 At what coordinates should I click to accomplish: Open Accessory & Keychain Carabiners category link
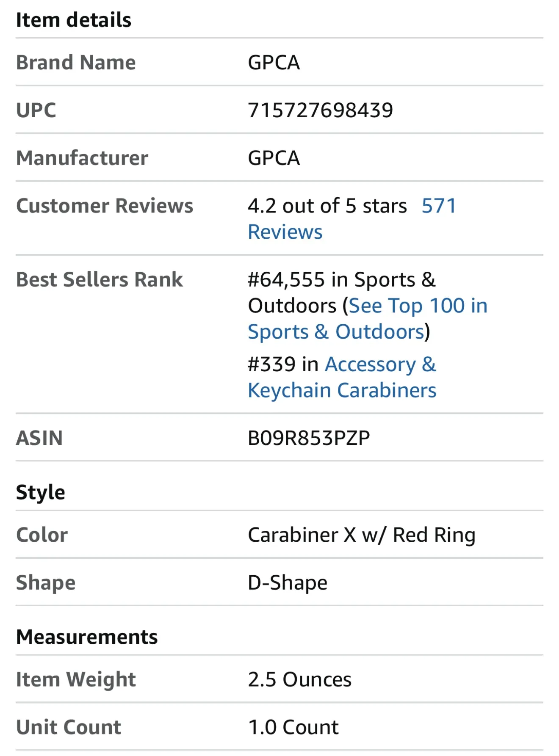pyautogui.click(x=342, y=377)
